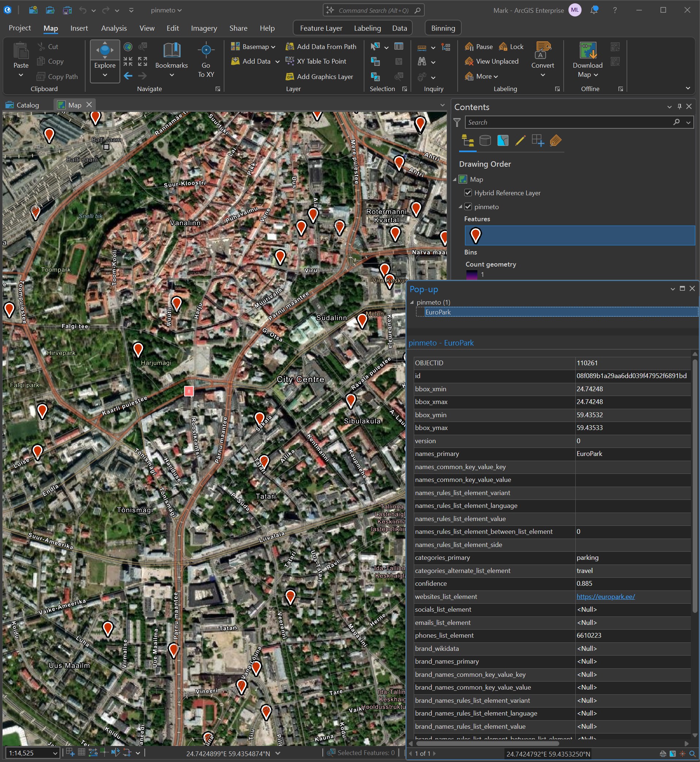Toggle pinmeto layer visibility checkbox

468,207
